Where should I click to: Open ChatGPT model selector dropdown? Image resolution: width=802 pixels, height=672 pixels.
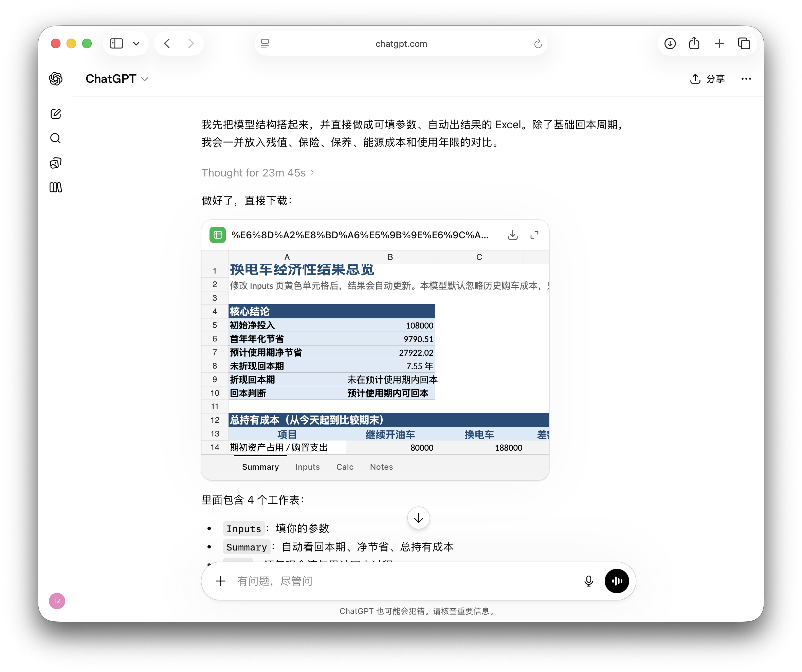pos(116,79)
